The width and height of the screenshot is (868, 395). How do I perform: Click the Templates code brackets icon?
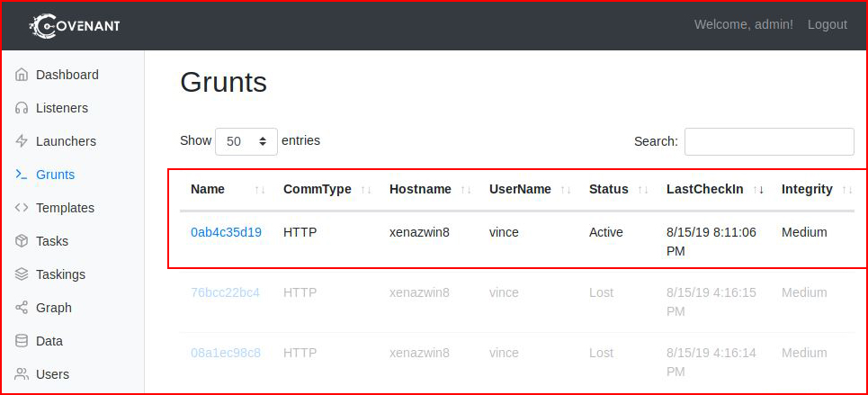click(x=22, y=208)
